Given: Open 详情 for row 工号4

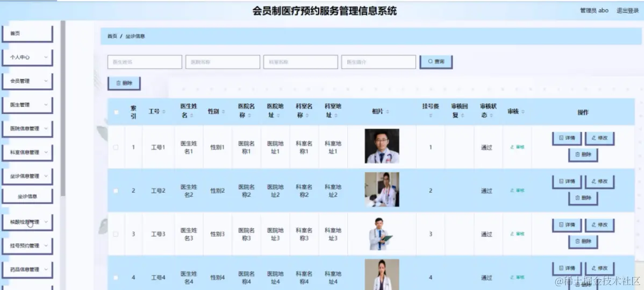Looking at the screenshot, I should tap(567, 268).
